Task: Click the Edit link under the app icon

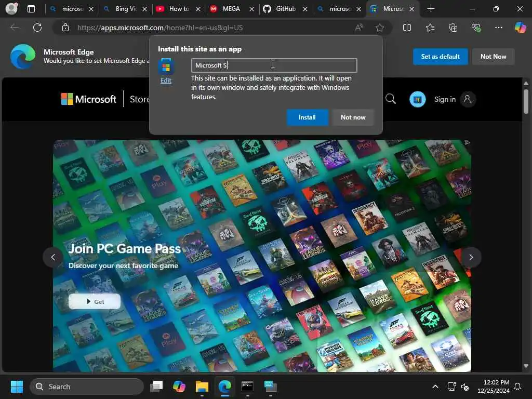Action: coord(166,81)
